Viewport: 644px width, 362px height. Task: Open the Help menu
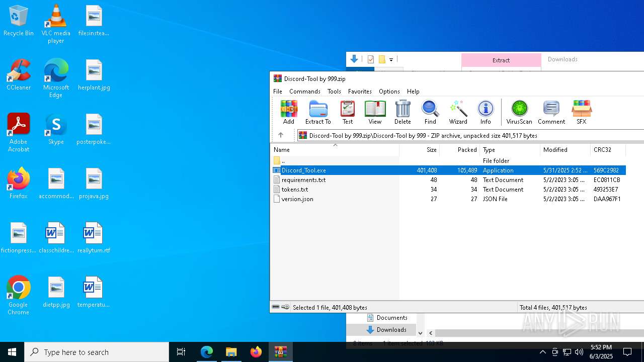[x=413, y=92]
